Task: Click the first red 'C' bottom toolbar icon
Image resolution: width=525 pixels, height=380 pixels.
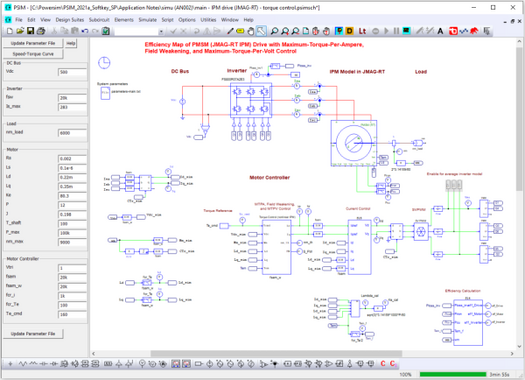Action: coord(383,364)
